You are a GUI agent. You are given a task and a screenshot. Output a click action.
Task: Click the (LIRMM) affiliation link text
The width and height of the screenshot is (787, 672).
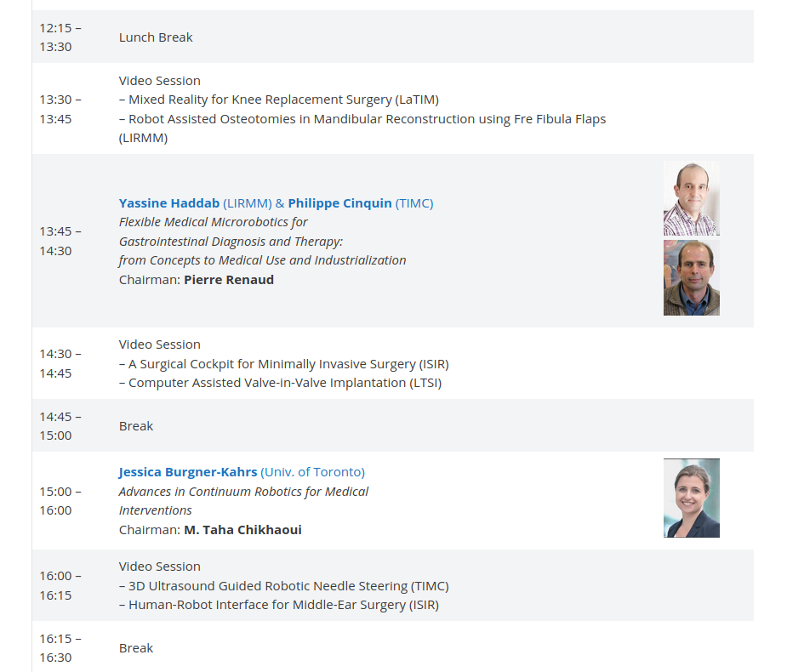pyautogui.click(x=248, y=203)
